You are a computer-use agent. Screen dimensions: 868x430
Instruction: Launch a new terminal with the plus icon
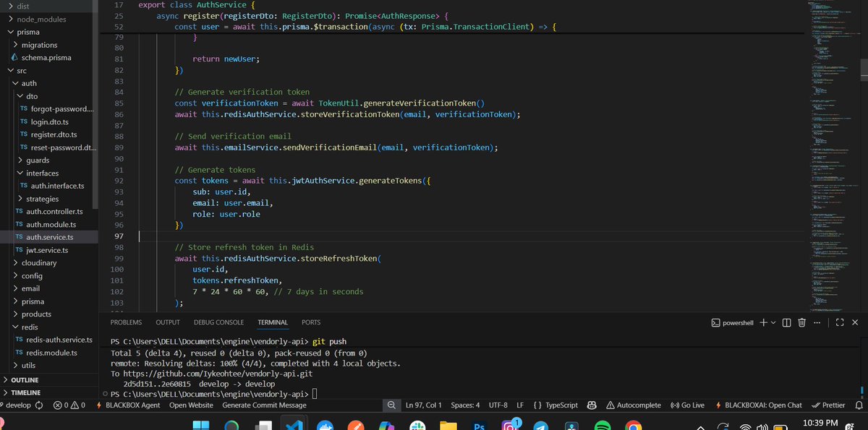763,322
